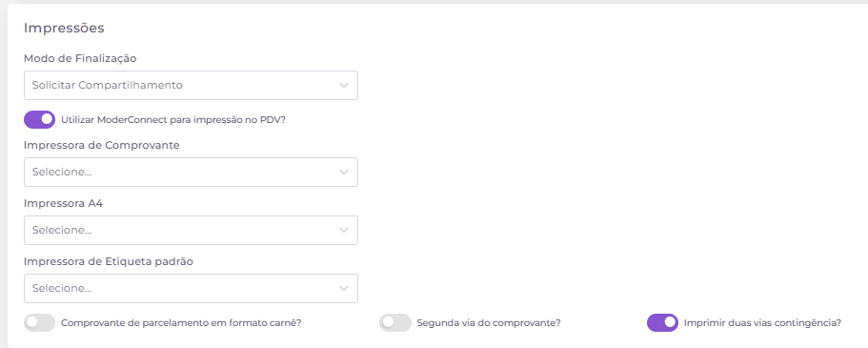Open the Solicitar Compartilhamento dropdown
Viewport: 868px width, 348px height.
tap(191, 86)
